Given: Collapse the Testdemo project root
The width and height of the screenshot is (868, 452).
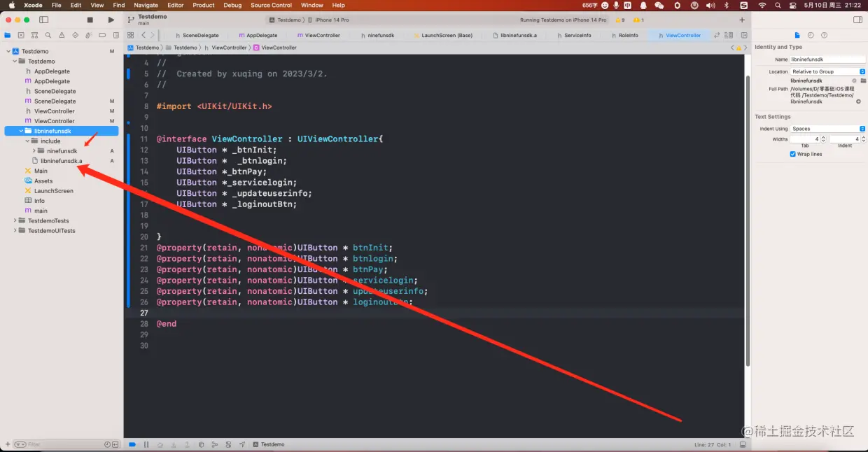Looking at the screenshot, I should click(8, 51).
